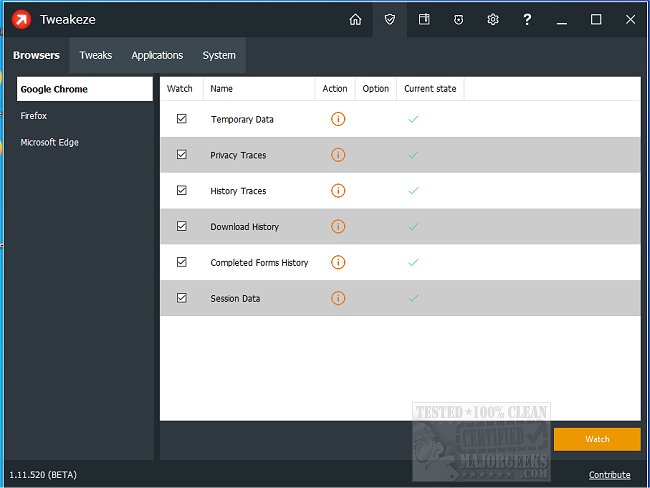
Task: Uncheck watch for Privacy Traces
Action: pos(182,155)
